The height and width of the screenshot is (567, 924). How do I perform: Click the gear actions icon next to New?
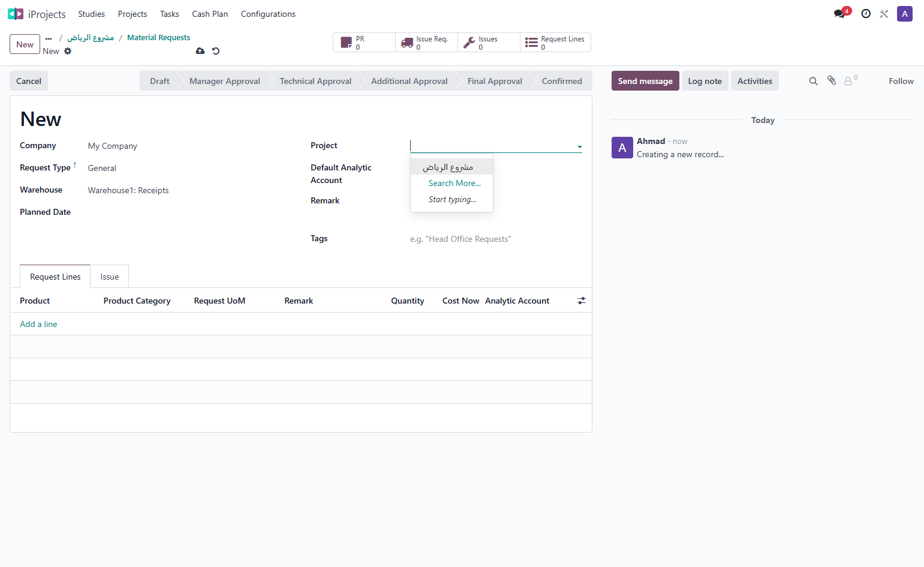click(68, 51)
